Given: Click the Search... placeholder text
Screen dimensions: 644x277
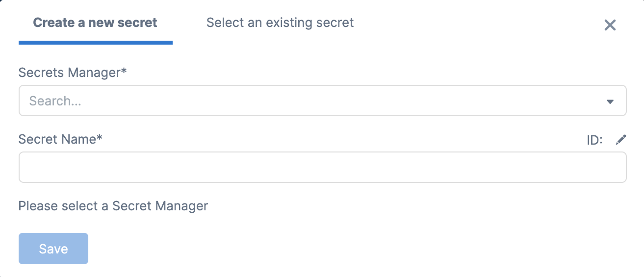Looking at the screenshot, I should coord(55,101).
